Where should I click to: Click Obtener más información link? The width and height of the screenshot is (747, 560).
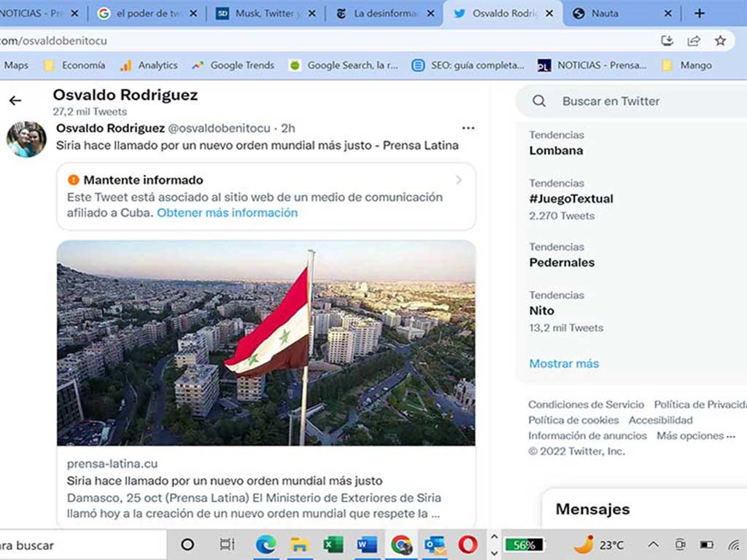click(x=227, y=213)
